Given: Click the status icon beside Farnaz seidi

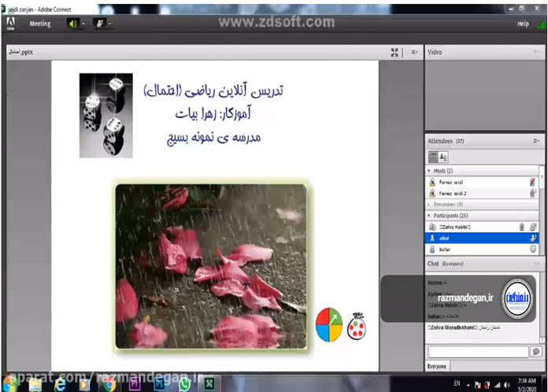Looking at the screenshot, I should coord(532,182).
